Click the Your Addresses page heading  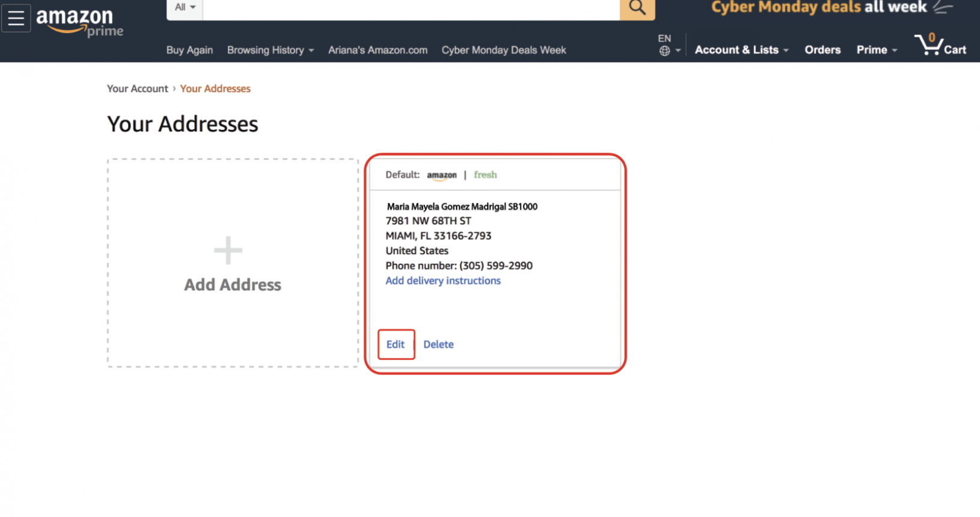[183, 124]
